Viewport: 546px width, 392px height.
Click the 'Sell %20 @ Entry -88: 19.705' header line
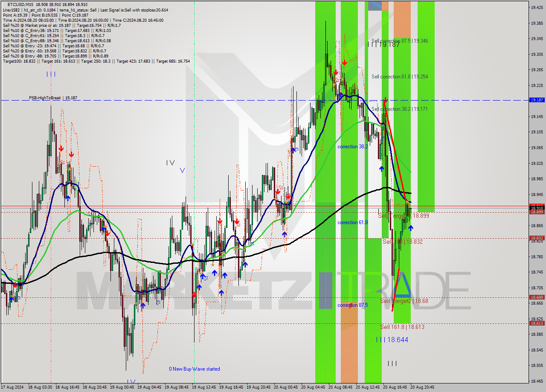(55, 56)
